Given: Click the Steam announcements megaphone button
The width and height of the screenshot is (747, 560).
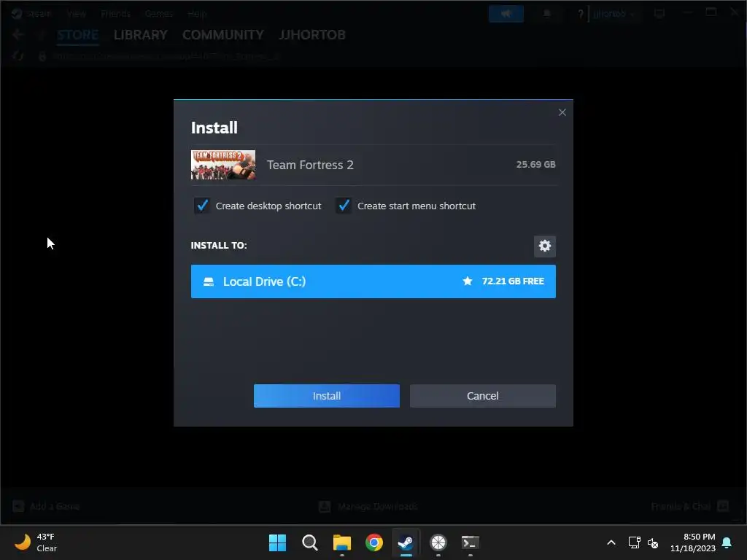Looking at the screenshot, I should 506,13.
